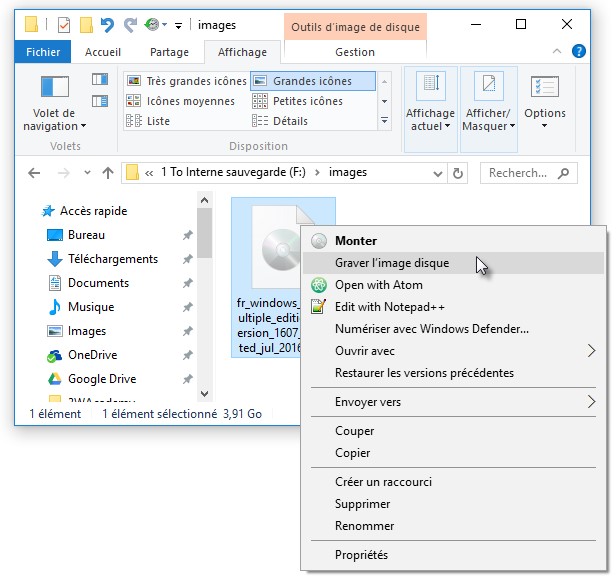Expand the Envoyer vers submenu

coord(591,402)
